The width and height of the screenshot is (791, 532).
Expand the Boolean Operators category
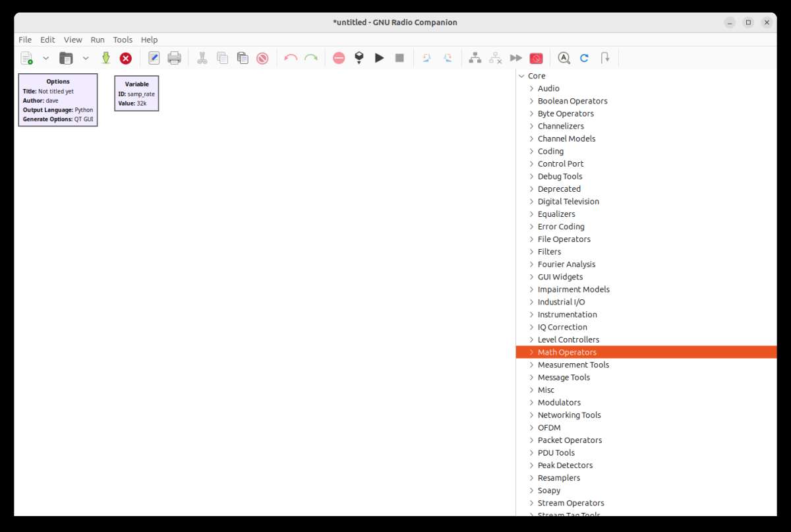(x=531, y=101)
